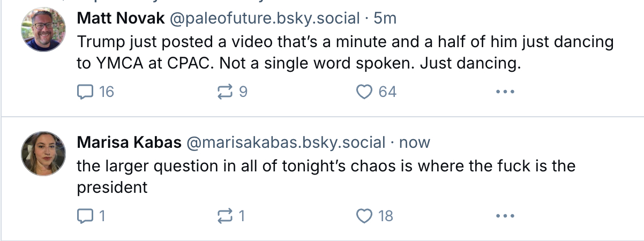Click the 64 likes count on Novak's post
This screenshot has width=644, height=241.
point(387,92)
